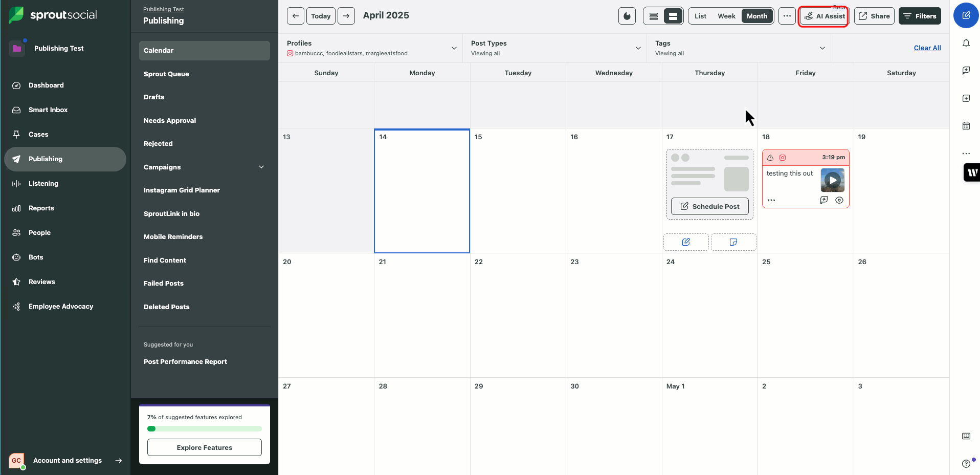
Task: Open Account and settings arrow menu
Action: tap(119, 461)
